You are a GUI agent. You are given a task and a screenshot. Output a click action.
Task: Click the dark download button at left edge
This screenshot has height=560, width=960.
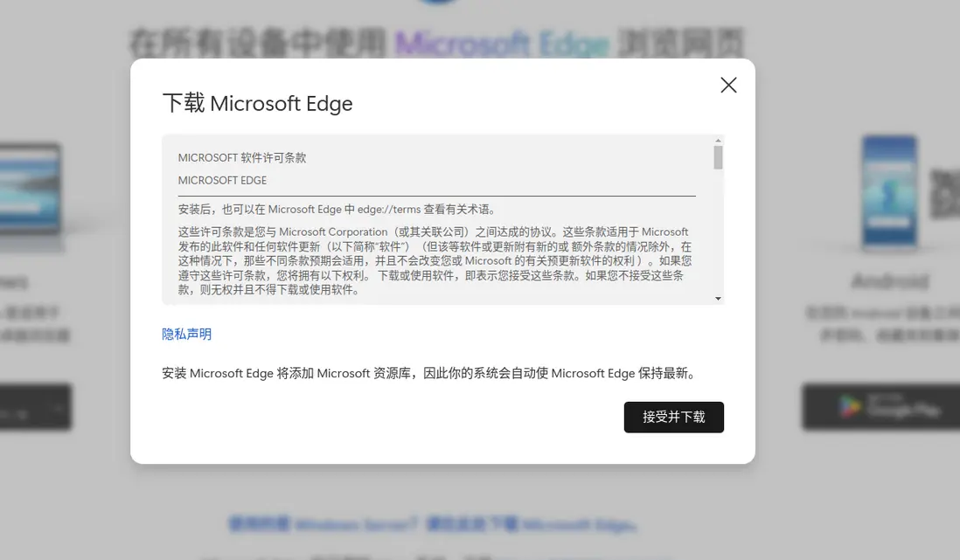pos(35,407)
